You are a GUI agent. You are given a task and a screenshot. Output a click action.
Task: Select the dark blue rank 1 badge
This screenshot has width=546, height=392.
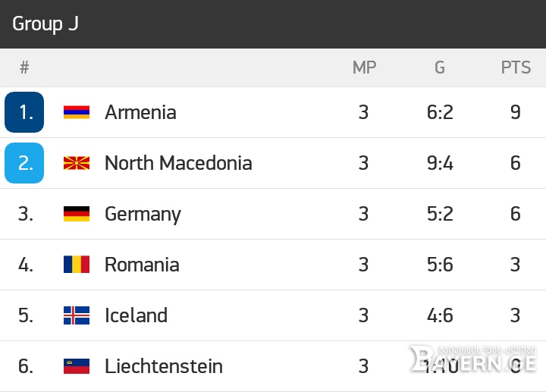(24, 112)
